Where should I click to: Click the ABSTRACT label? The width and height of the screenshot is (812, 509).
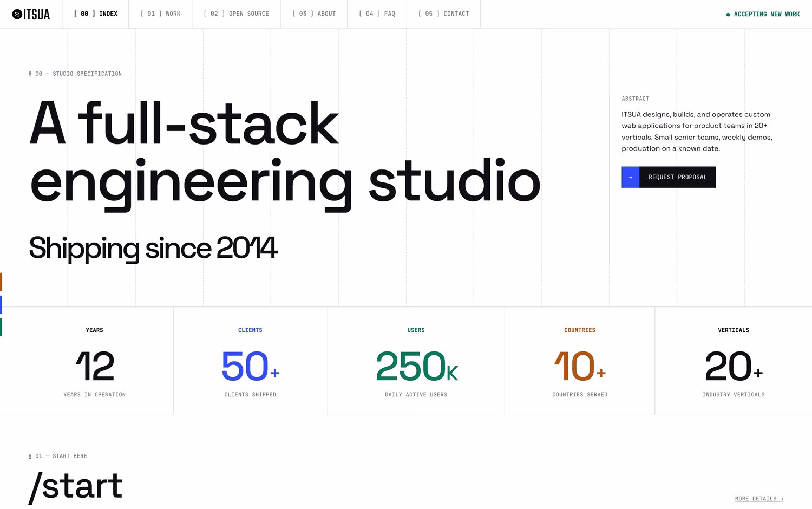636,99
